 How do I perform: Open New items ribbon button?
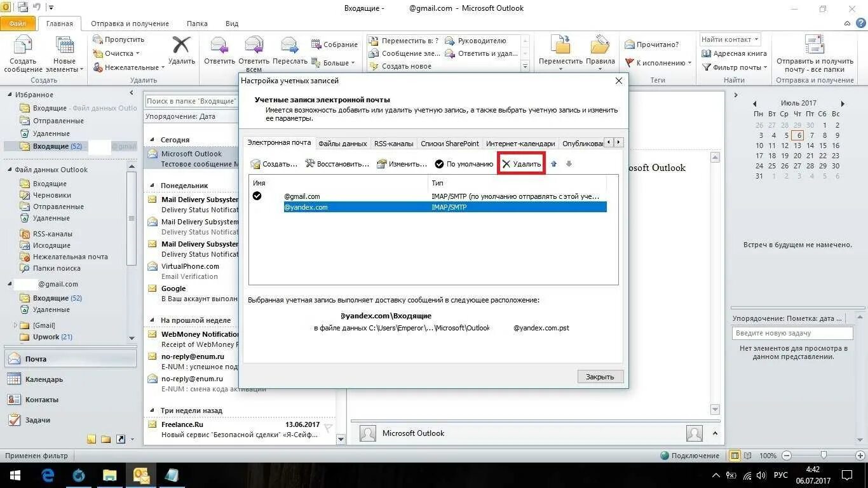(64, 54)
